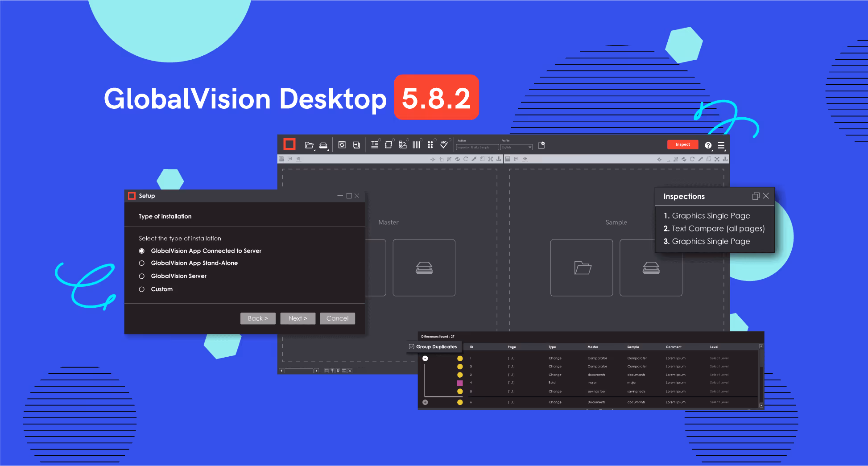Click the pink square marker for Bold row

pos(460,383)
